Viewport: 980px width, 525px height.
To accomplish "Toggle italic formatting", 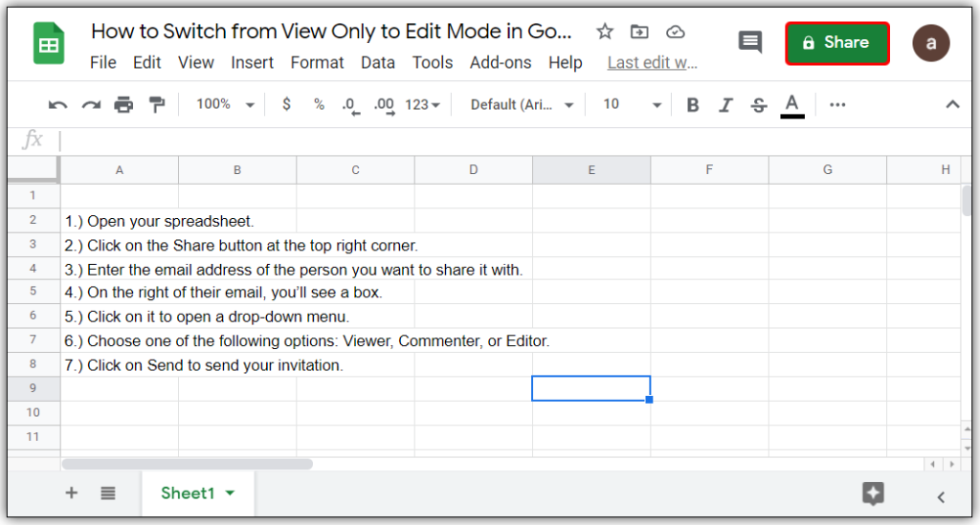I will [725, 105].
